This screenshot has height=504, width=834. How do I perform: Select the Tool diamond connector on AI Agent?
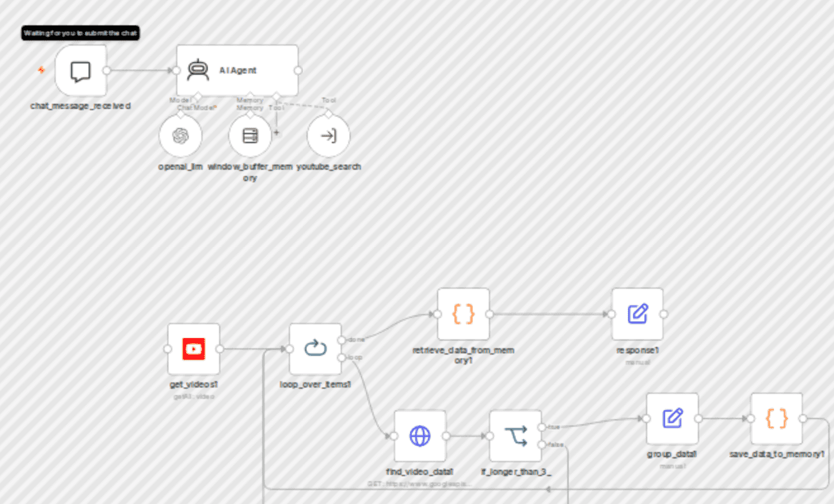tap(276, 96)
